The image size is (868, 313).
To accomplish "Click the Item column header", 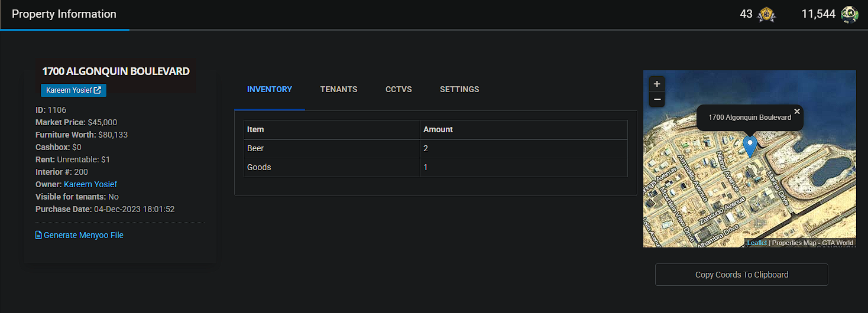I will 332,129.
